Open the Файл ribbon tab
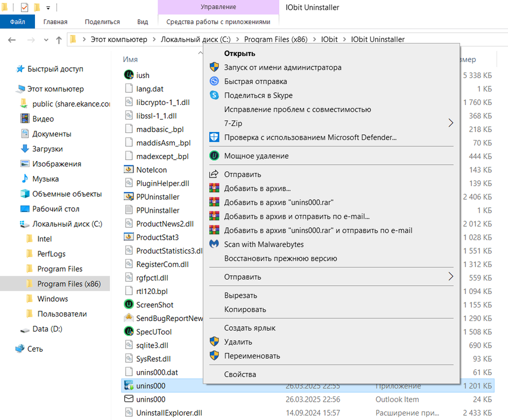 (18, 22)
